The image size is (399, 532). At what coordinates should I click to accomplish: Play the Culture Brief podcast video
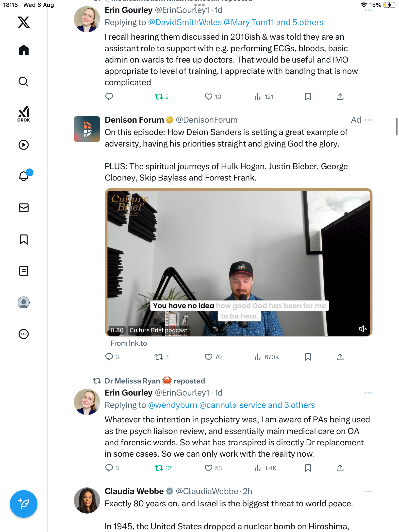click(238, 262)
